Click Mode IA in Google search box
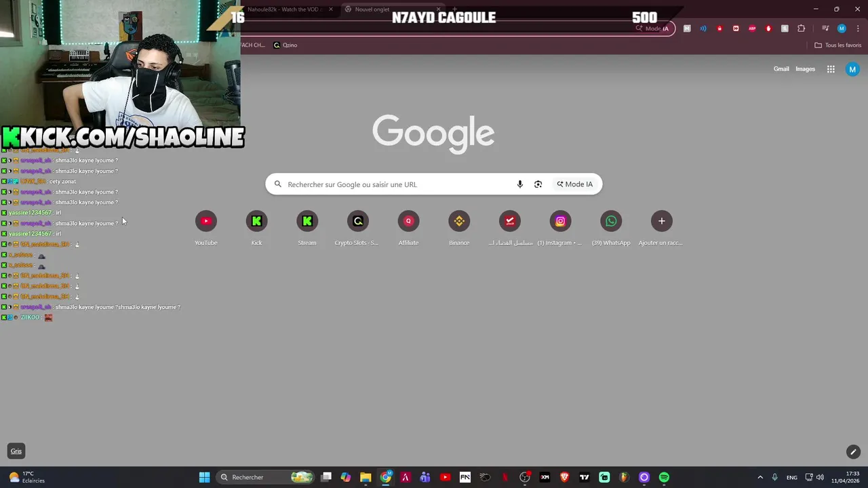868x488 pixels. click(x=575, y=184)
